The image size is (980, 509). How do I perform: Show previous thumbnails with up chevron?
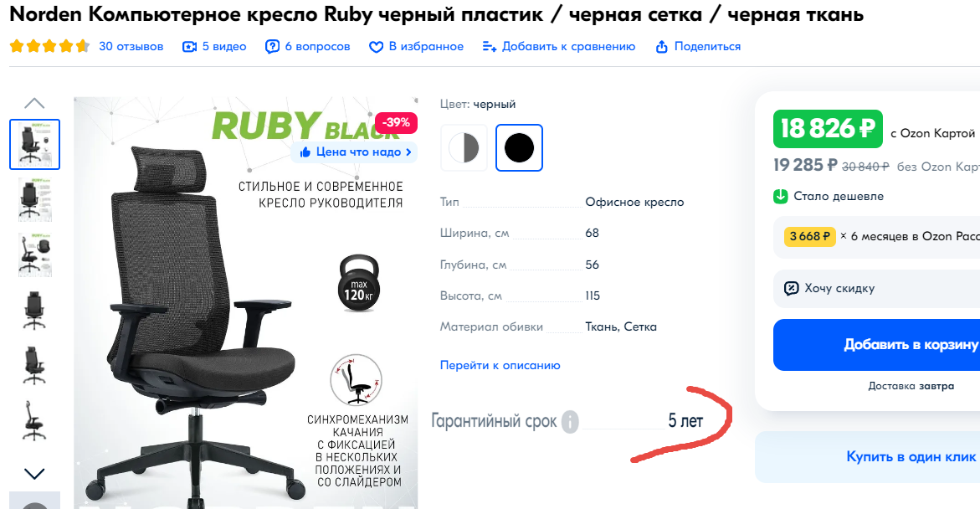(34, 103)
